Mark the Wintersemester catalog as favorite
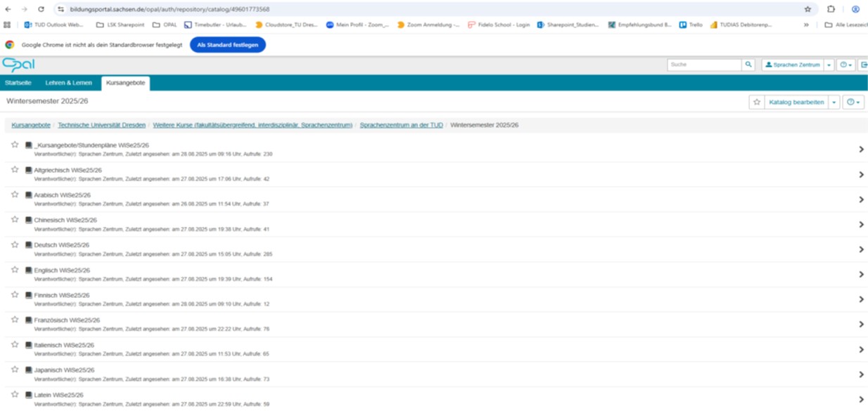The image size is (868, 411). [757, 102]
